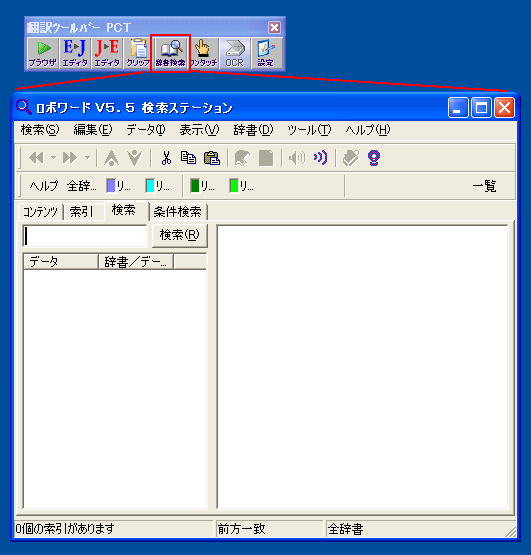The image size is (531, 555).
Task: Go back with the rewind arrows icon
Action: [x=36, y=158]
